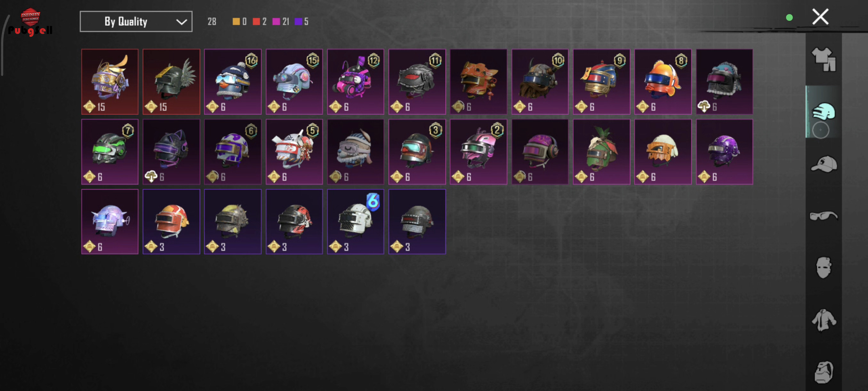Open the cap hat category icon

tap(824, 164)
